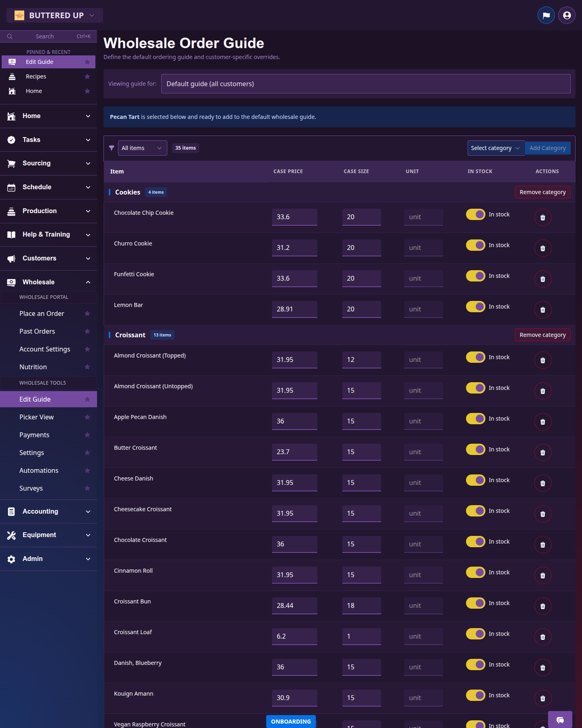Expand the Sourcing sidebar section
This screenshot has height=728, width=582.
point(48,163)
